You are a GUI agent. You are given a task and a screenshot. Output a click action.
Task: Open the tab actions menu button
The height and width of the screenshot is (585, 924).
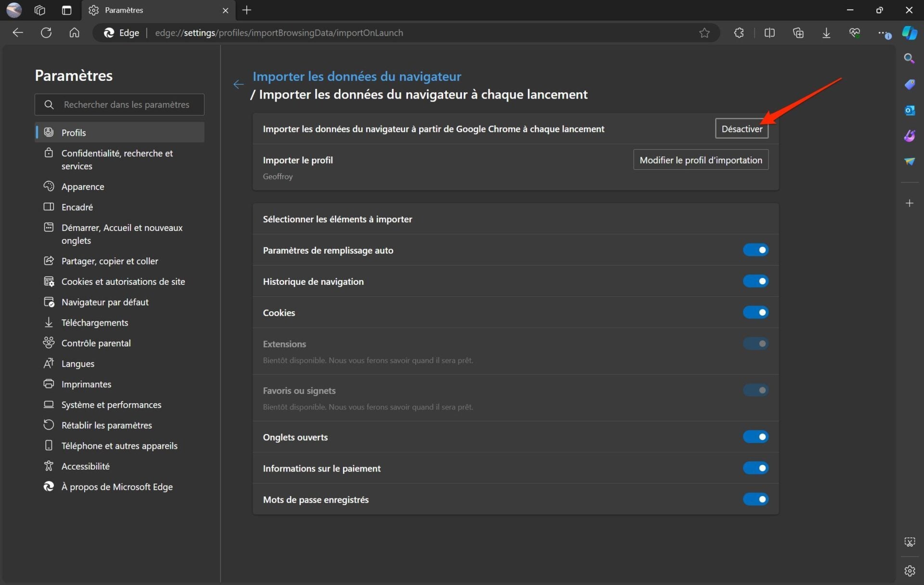[67, 10]
